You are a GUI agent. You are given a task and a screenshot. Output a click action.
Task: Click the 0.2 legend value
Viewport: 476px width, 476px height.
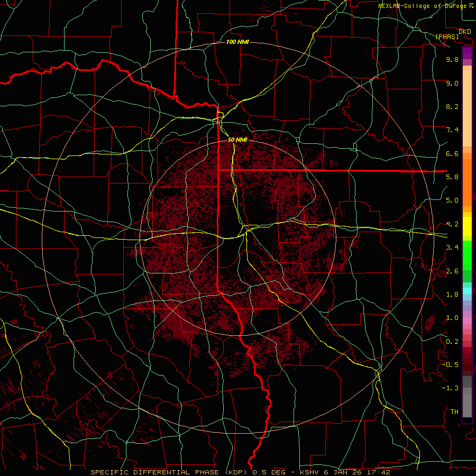pos(452,342)
